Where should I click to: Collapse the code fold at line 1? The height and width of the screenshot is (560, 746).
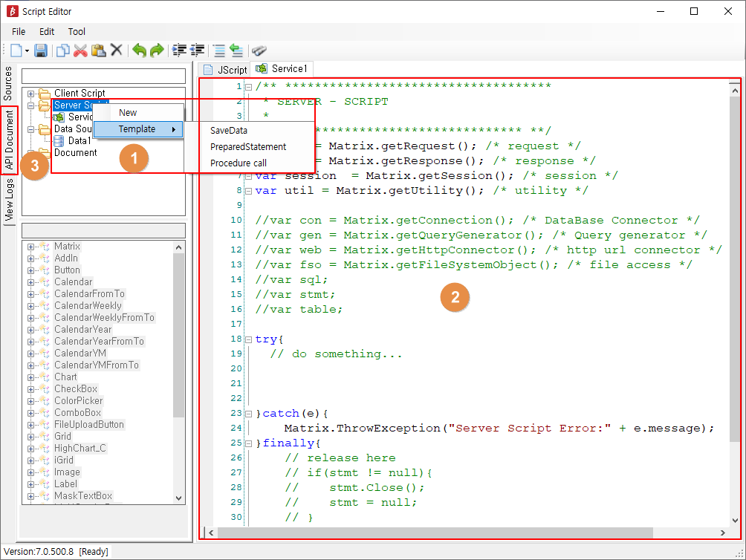(248, 87)
